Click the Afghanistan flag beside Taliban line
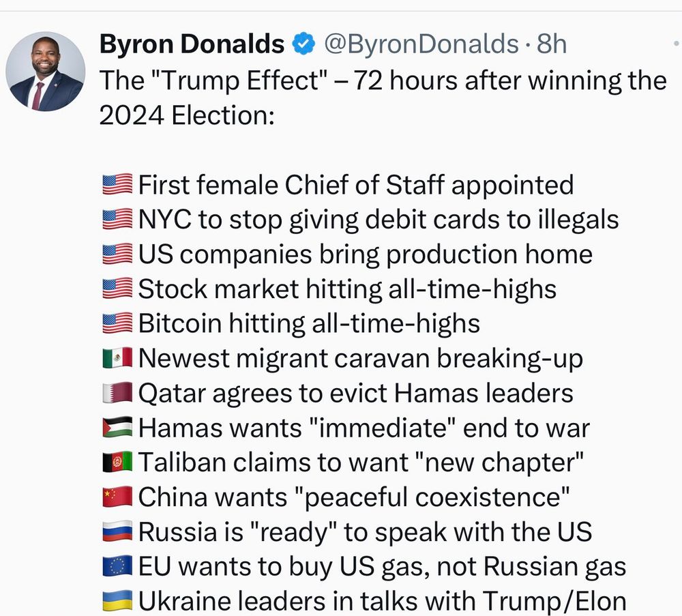682x616 pixels. click(x=117, y=463)
